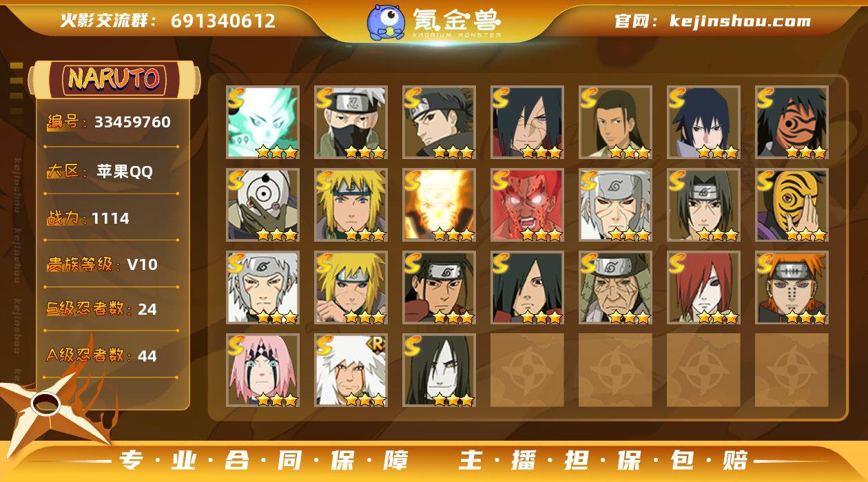The height and width of the screenshot is (482, 868).
Task: Choose the orange spiral mask Tobi portrait
Action: [x=792, y=205]
